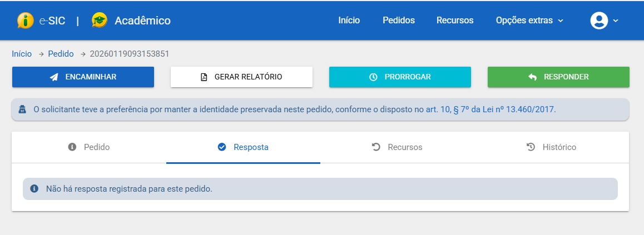Select the Resposta tab
The height and width of the screenshot is (235, 644).
pos(243,147)
